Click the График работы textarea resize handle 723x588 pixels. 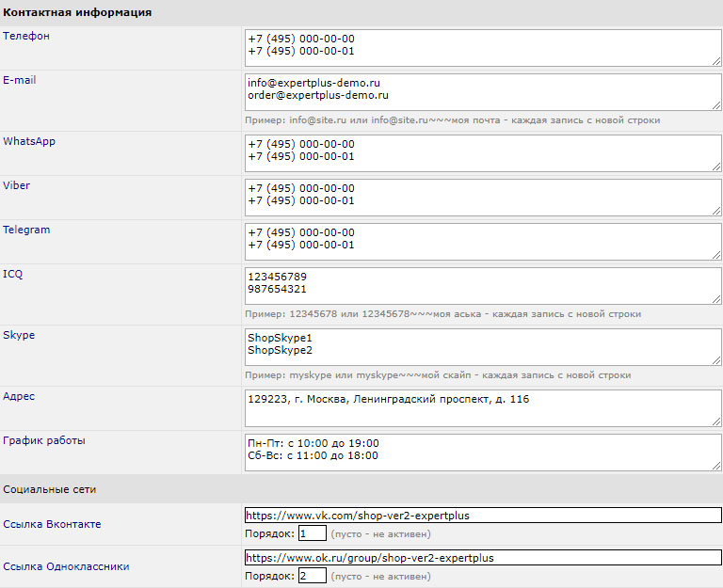[x=716, y=466]
